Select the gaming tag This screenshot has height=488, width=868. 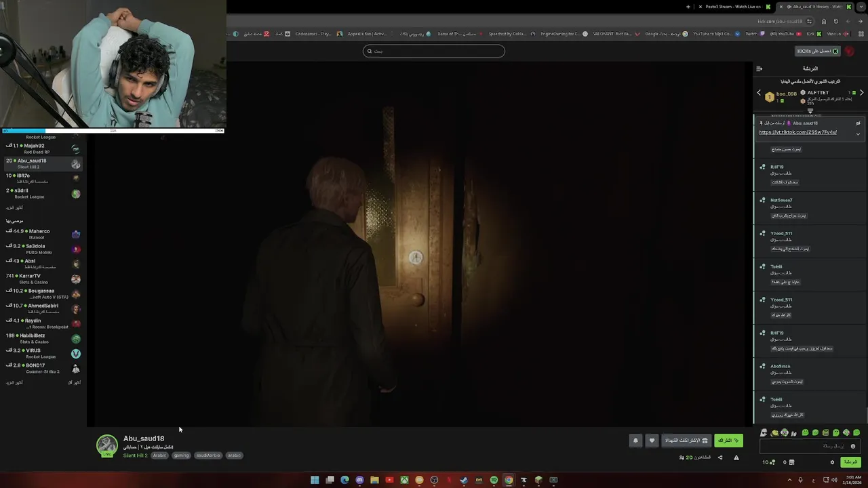(x=181, y=455)
